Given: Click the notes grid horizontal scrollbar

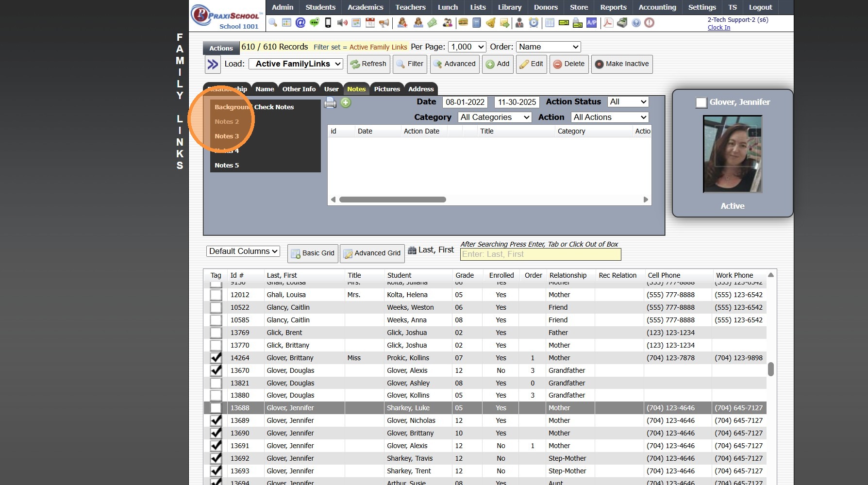Looking at the screenshot, I should pos(392,200).
